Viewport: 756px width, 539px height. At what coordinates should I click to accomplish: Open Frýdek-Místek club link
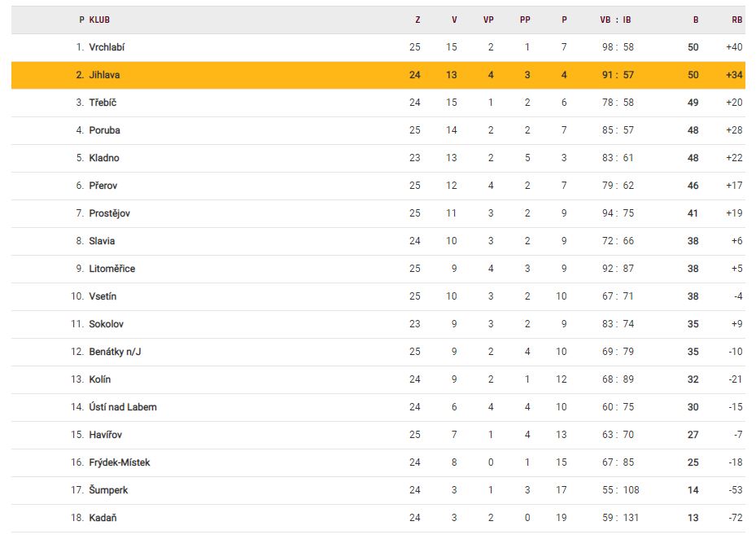120,462
